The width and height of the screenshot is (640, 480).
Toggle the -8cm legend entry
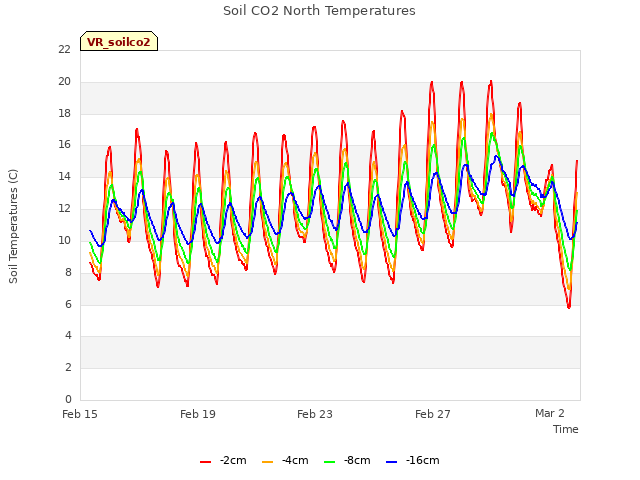pos(347,460)
